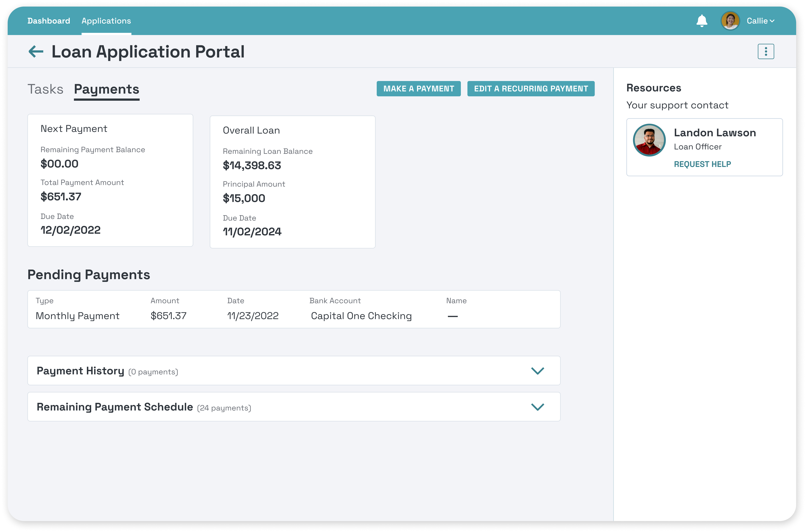806x532 pixels.
Task: Click Make a Payment button
Action: (419, 88)
